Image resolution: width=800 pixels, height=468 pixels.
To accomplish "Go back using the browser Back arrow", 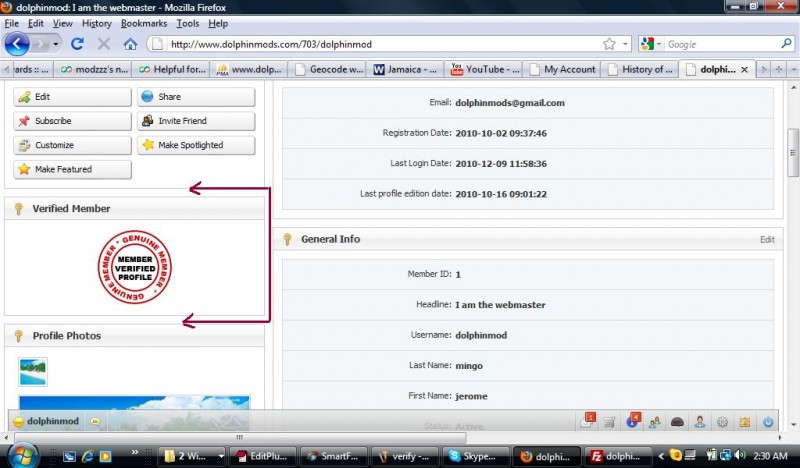I will pyautogui.click(x=17, y=44).
